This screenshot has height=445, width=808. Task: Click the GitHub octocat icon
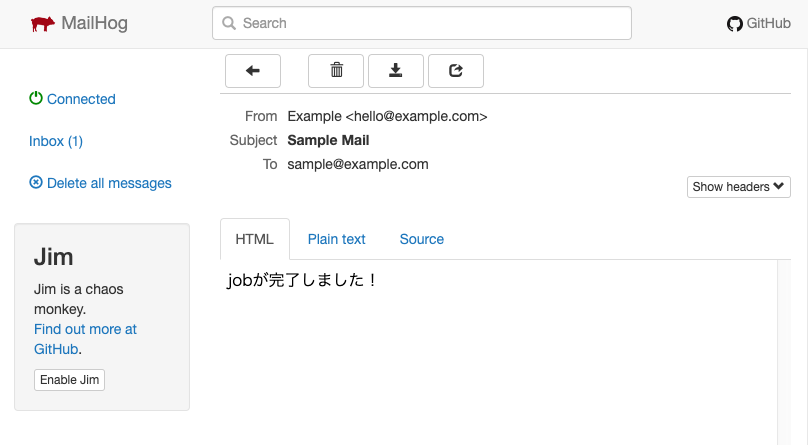click(x=735, y=23)
